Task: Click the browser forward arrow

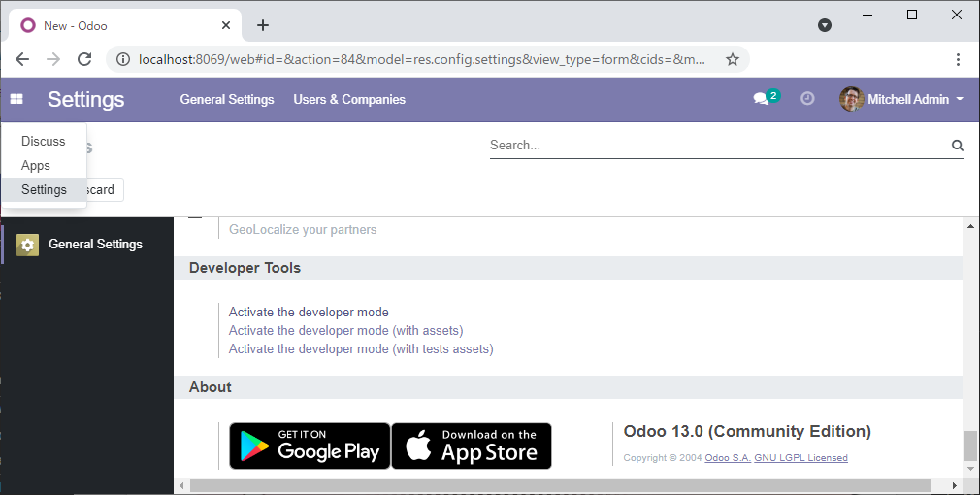Action: (53, 59)
